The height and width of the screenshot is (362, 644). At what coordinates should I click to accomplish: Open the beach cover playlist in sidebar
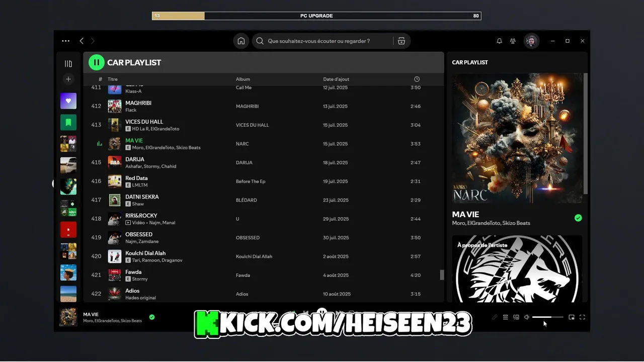68,294
